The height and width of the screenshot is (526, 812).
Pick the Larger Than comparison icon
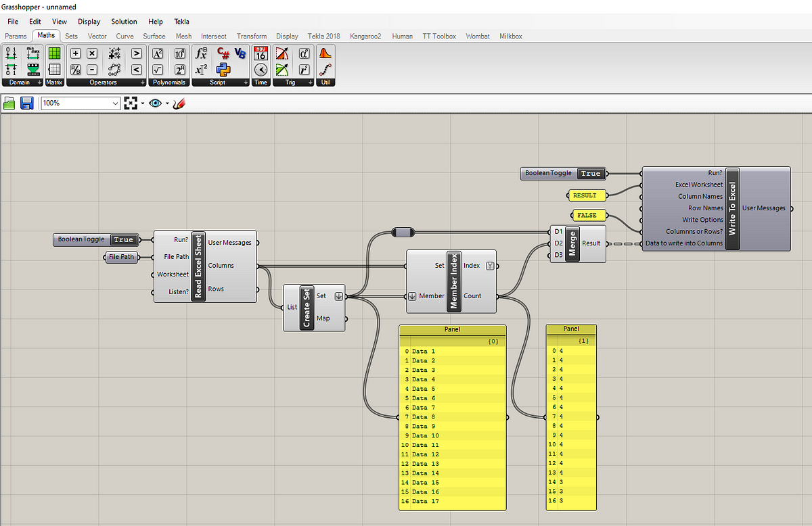tap(137, 53)
